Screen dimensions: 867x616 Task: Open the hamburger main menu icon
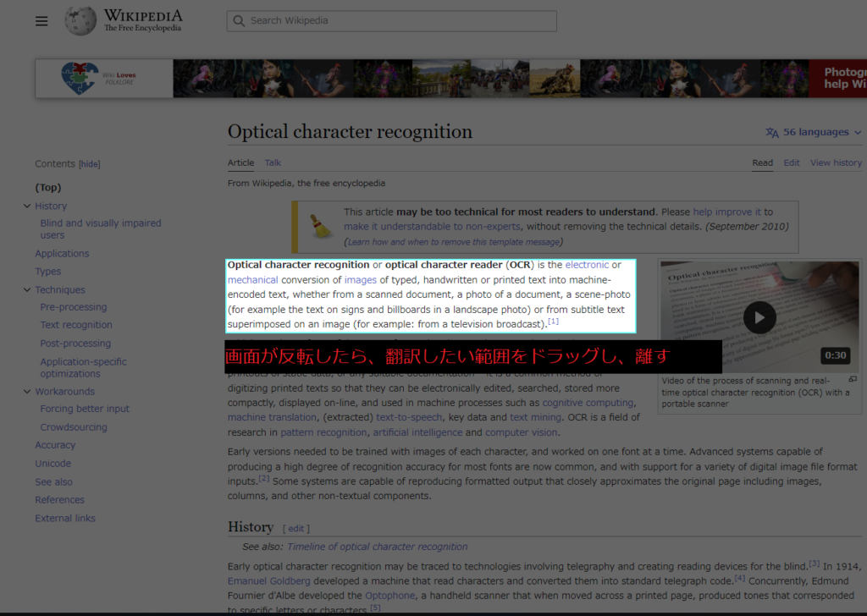click(41, 21)
